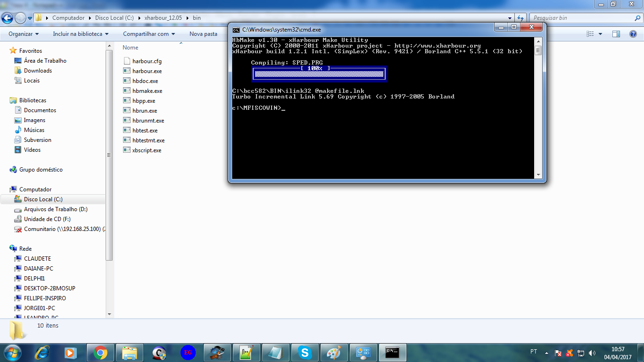Select Bibliotecas in the navigation pane
Viewport: 644px width, 362px height.
pyautogui.click(x=33, y=100)
